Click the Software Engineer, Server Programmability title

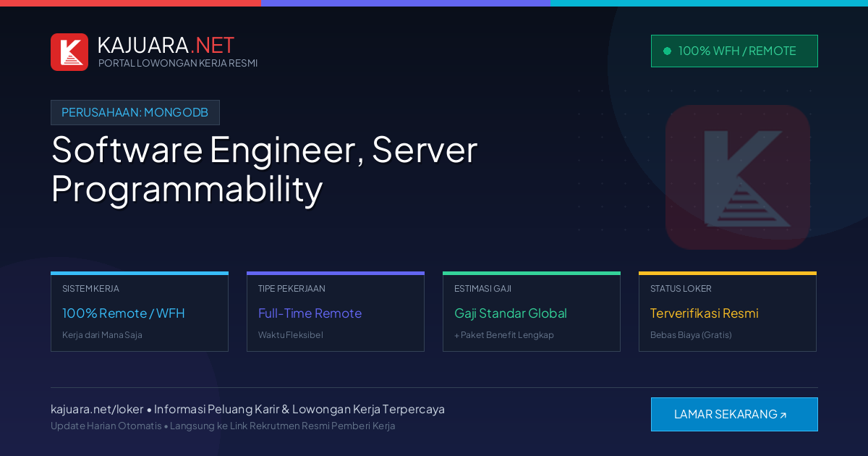click(x=264, y=169)
